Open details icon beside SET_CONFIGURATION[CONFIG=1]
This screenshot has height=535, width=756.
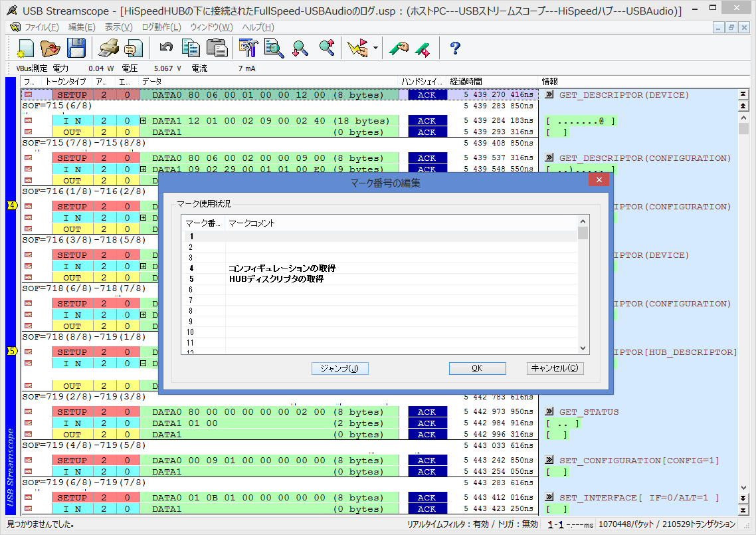[x=549, y=460]
